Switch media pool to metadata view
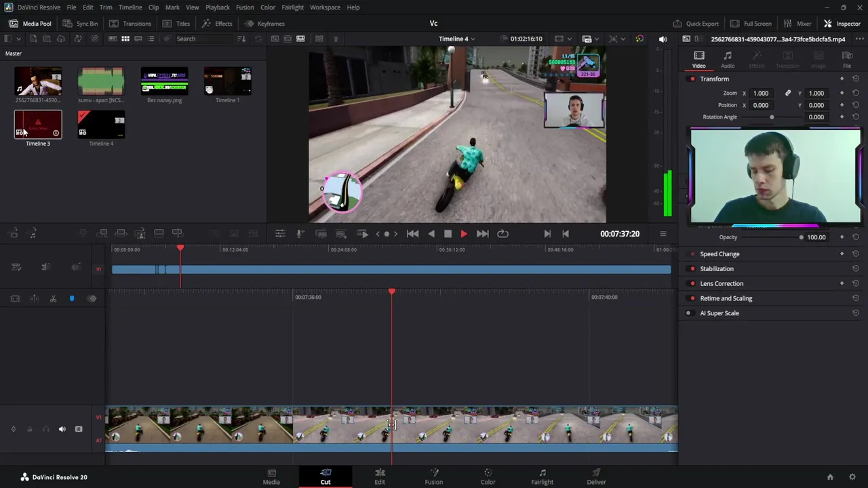Screen dimensions: 868x488 pyautogui.click(x=113, y=39)
